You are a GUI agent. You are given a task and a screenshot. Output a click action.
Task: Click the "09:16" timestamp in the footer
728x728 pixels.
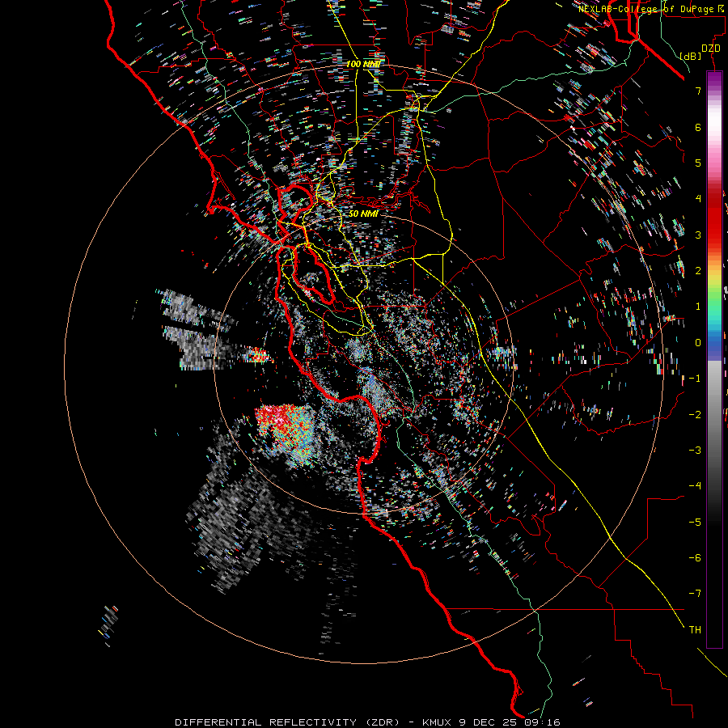[542, 722]
